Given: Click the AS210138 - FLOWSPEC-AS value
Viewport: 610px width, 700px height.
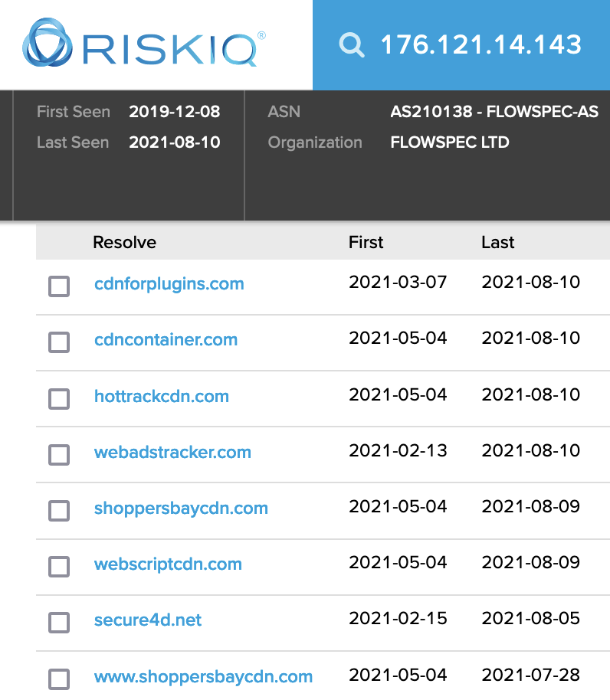Looking at the screenshot, I should (x=494, y=112).
